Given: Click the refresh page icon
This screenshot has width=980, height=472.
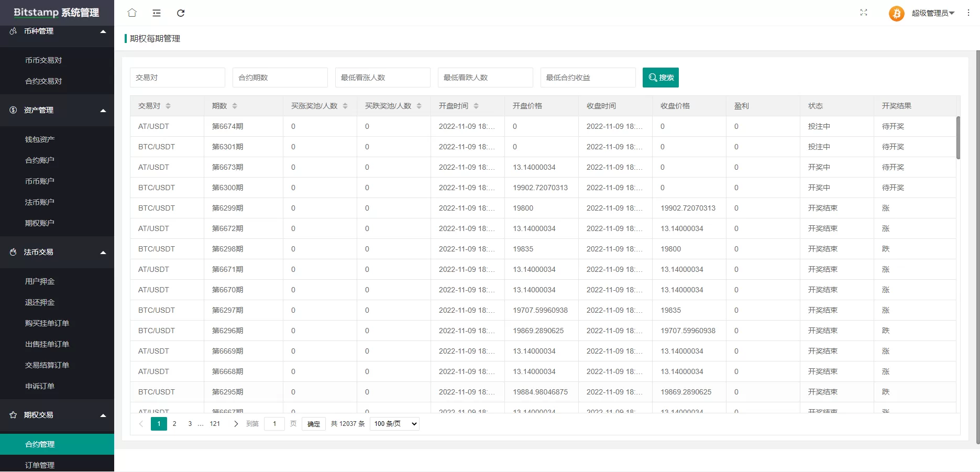Looking at the screenshot, I should pos(181,13).
